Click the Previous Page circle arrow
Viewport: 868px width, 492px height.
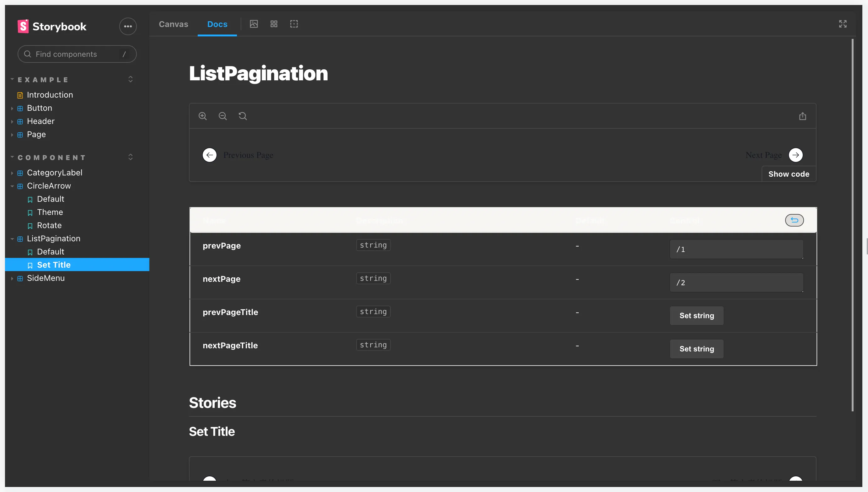(x=210, y=155)
